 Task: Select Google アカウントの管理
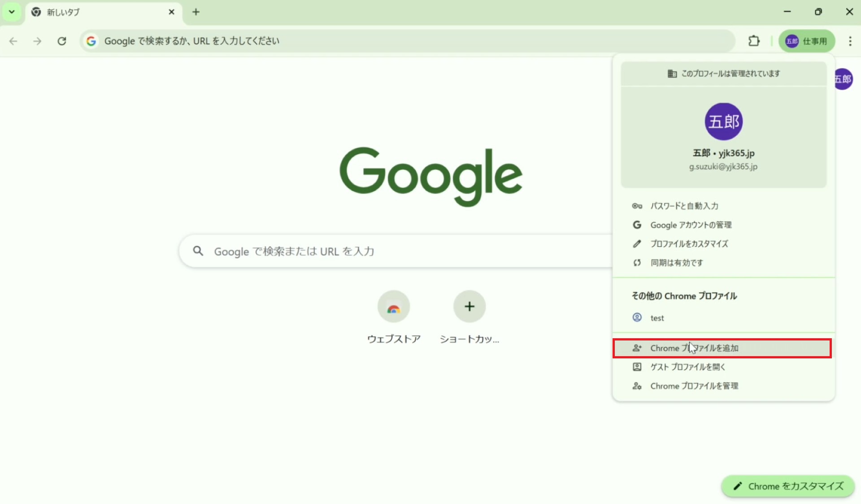[x=691, y=225]
